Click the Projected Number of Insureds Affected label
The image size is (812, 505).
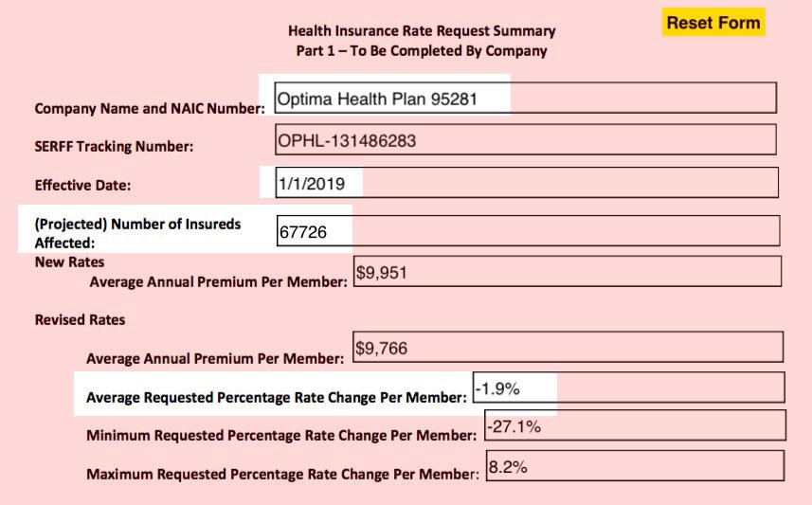pos(137,232)
